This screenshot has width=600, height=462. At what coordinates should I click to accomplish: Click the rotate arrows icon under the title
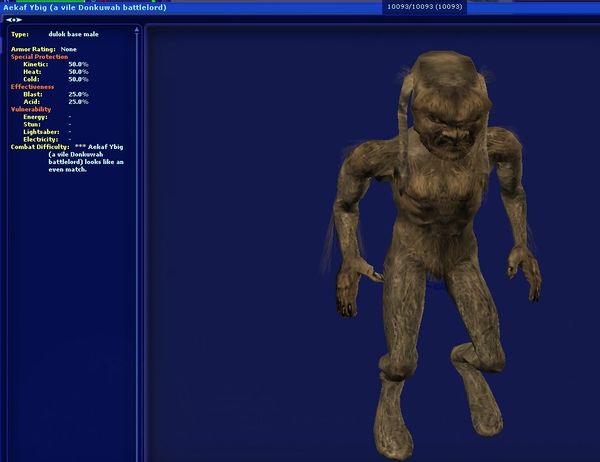point(14,19)
